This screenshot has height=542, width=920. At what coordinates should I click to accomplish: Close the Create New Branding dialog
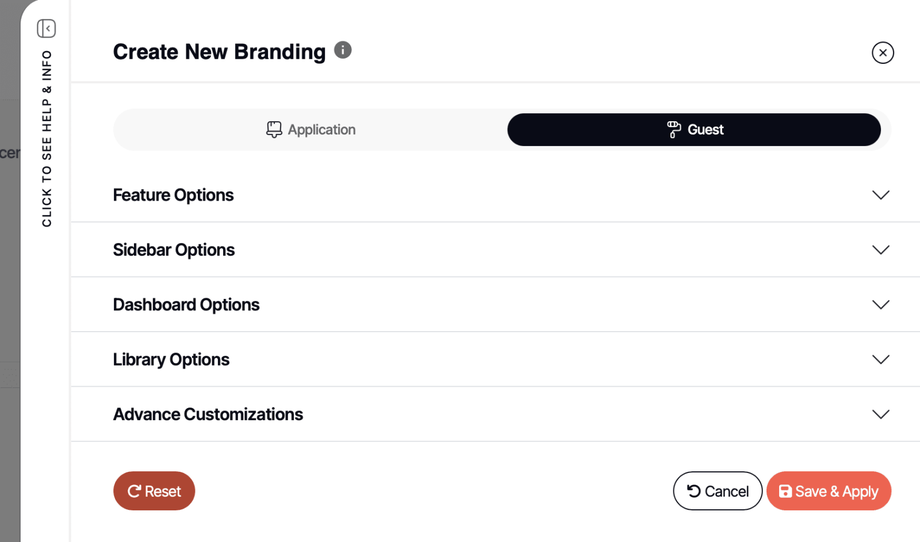882,53
